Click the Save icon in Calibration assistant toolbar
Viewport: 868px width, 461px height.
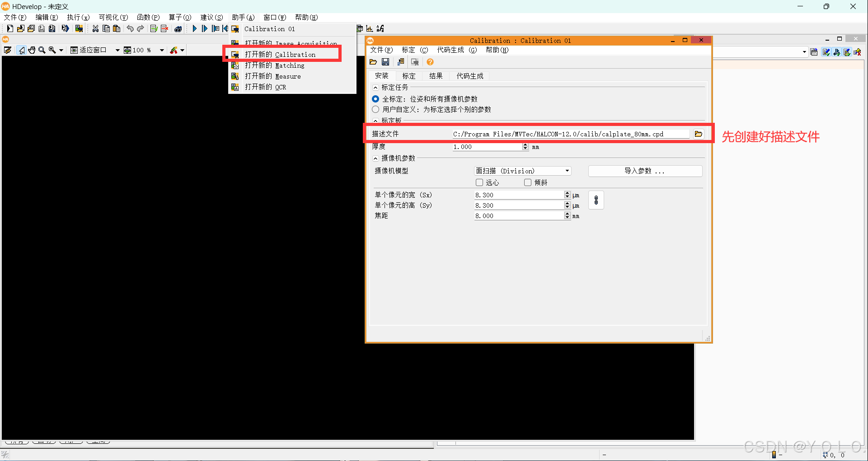[x=385, y=62]
